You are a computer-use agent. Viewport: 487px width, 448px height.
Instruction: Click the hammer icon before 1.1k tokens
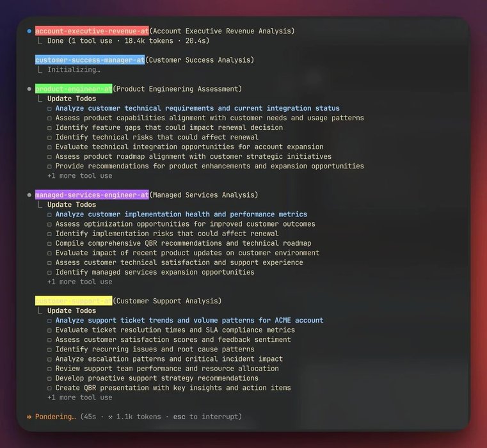click(110, 417)
